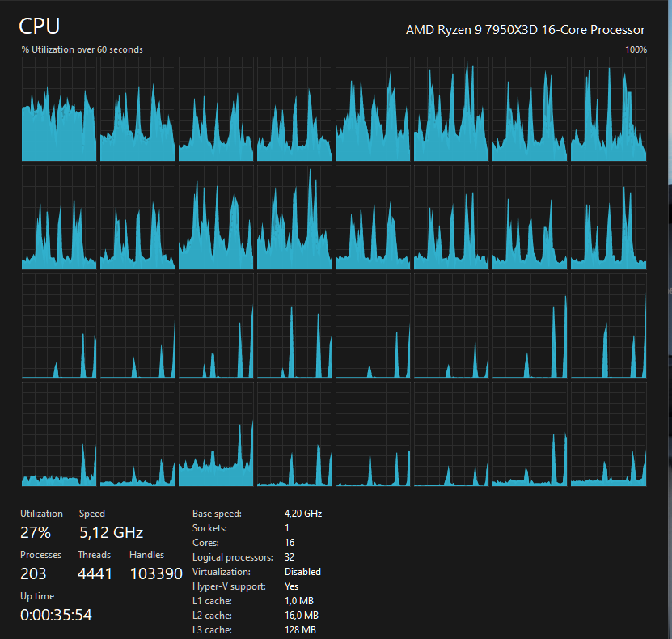Click the 0:00:35:54 up time value
This screenshot has width=672, height=639.
click(56, 615)
